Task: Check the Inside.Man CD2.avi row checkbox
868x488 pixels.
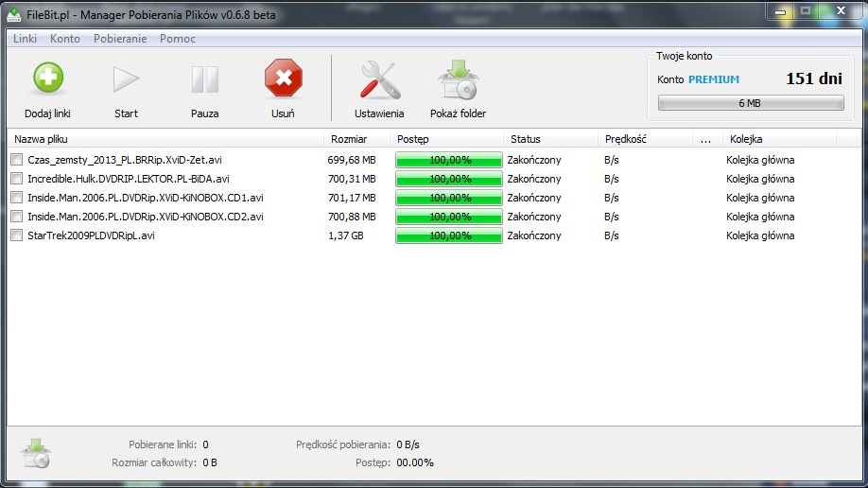Action: click(x=17, y=216)
